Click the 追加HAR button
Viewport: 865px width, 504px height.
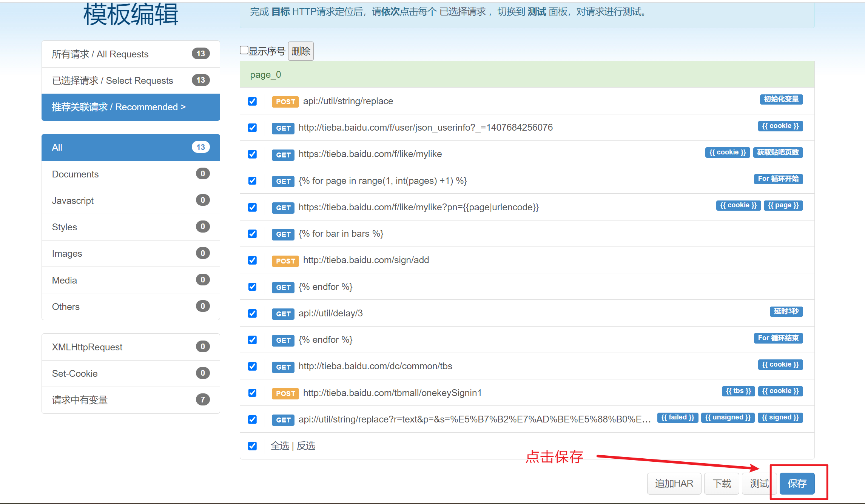point(674,483)
